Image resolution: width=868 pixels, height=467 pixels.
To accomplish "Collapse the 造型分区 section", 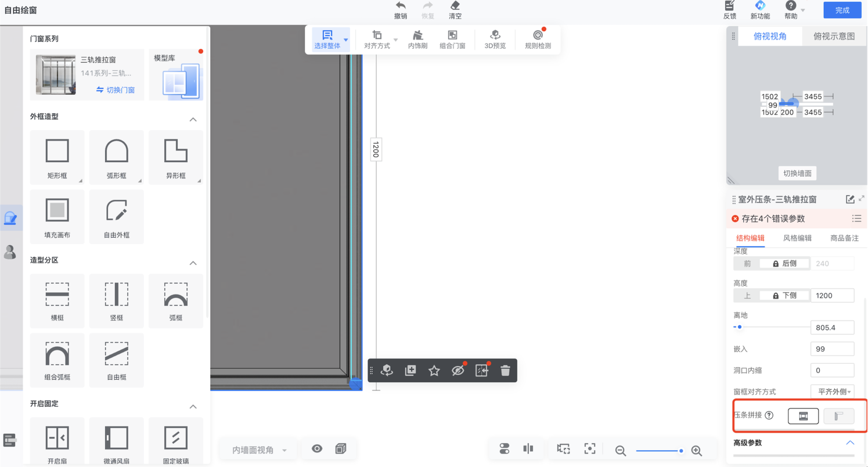I will click(193, 263).
